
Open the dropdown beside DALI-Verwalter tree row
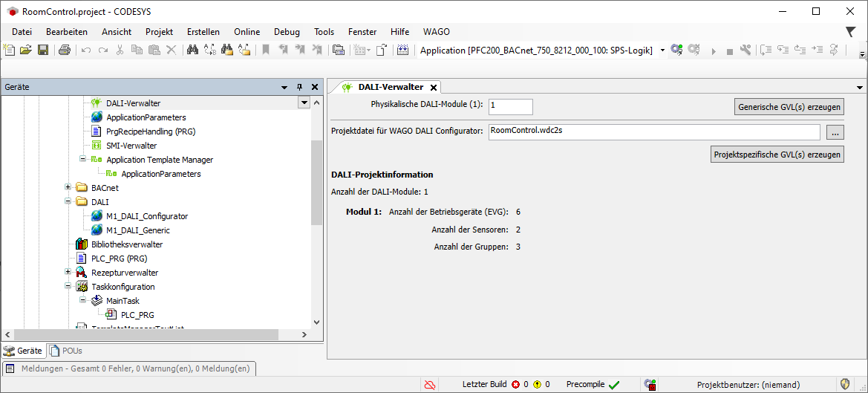[304, 103]
